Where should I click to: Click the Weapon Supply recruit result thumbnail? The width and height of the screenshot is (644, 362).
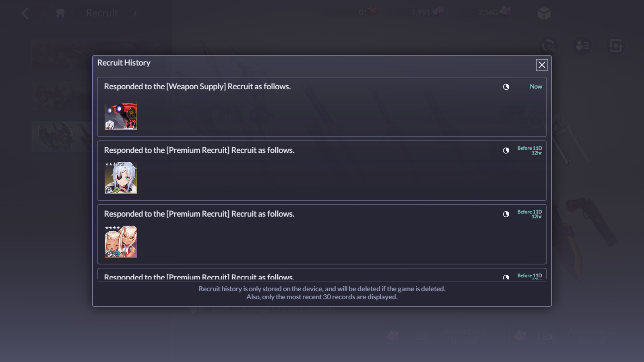click(x=121, y=115)
